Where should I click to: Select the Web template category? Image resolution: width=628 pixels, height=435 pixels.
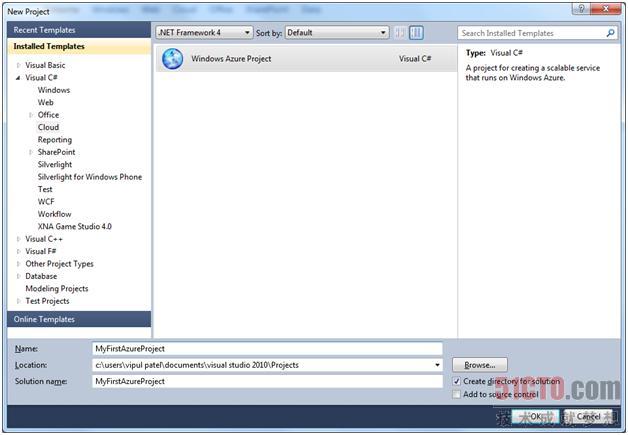45,103
